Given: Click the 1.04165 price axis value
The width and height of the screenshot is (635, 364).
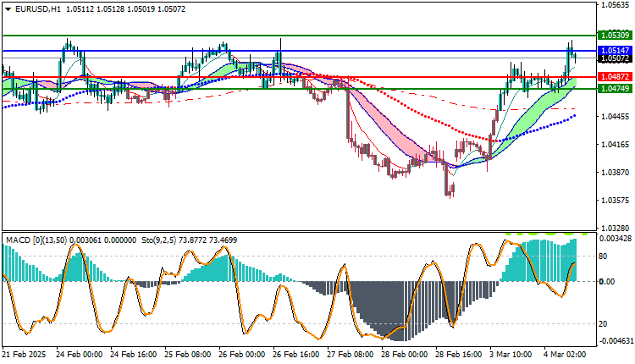Looking at the screenshot, I should click(x=616, y=145).
